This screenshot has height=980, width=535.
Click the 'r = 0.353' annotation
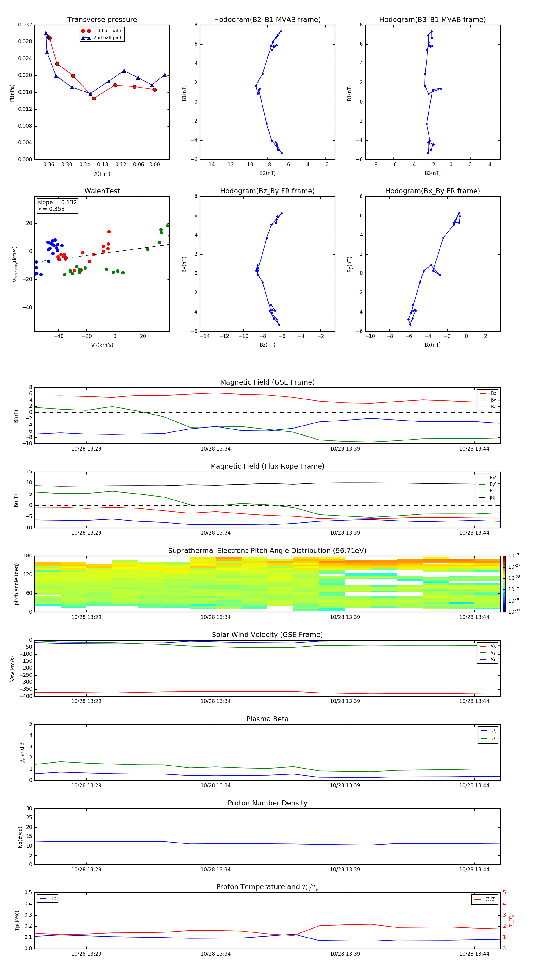click(51, 209)
